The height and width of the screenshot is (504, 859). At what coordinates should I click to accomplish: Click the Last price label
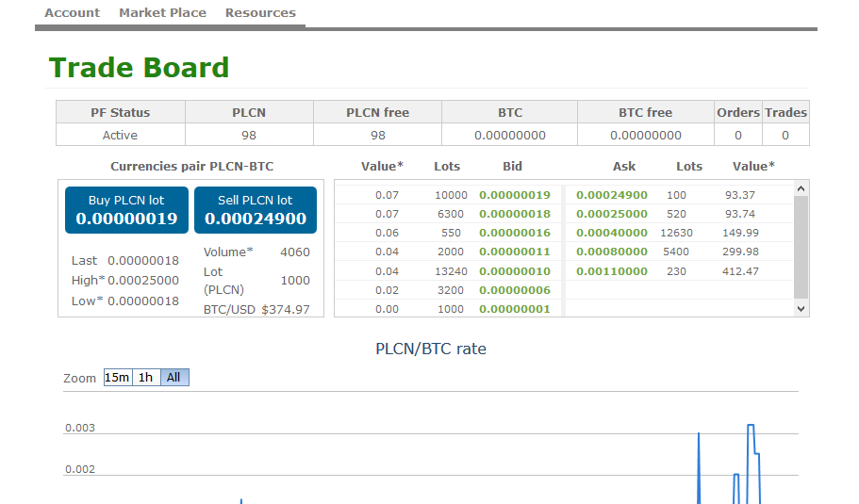(84, 261)
